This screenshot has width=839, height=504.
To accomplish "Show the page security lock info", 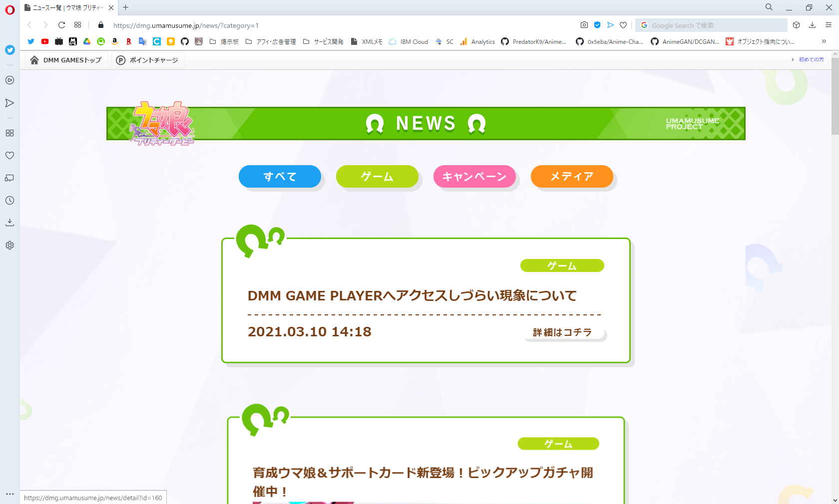I will 101,25.
